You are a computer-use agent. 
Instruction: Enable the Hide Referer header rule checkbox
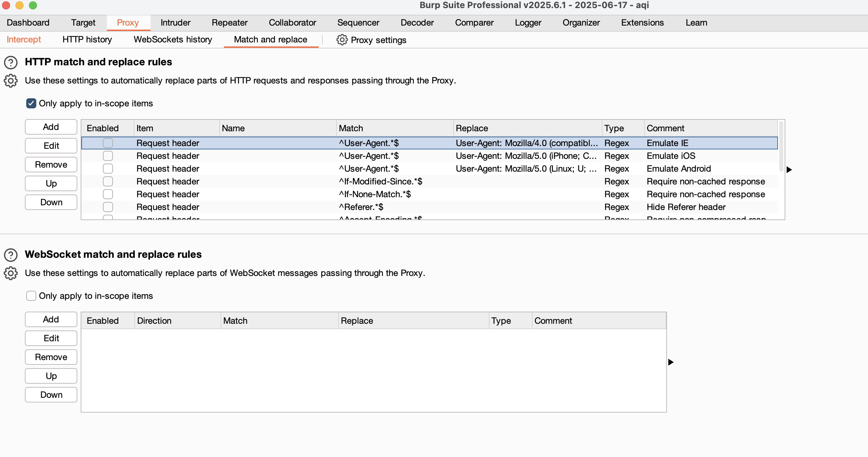tap(108, 207)
